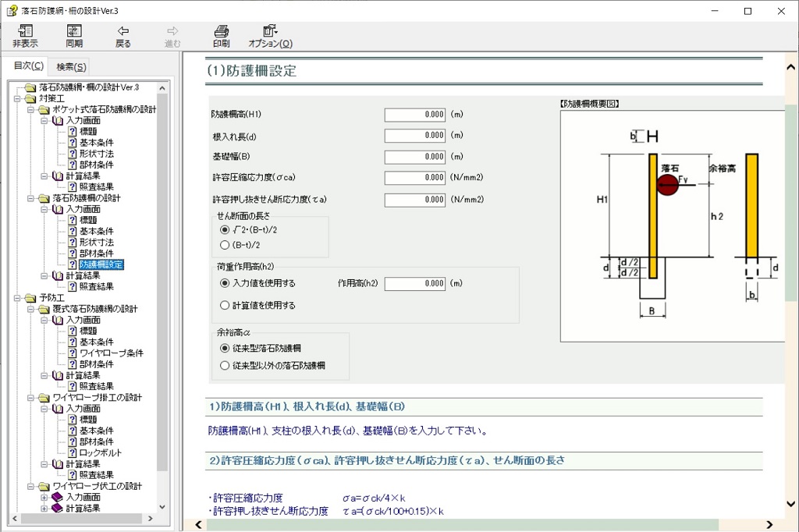The image size is (799, 532).
Task: Click the (1)防護柵設定 page title
Action: coord(252,71)
